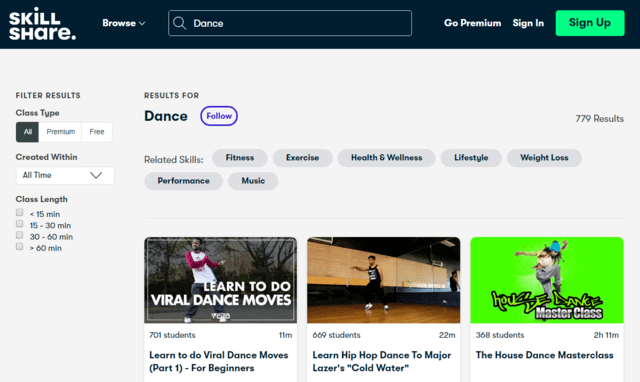Expand the Browse menu chevron

click(x=142, y=23)
